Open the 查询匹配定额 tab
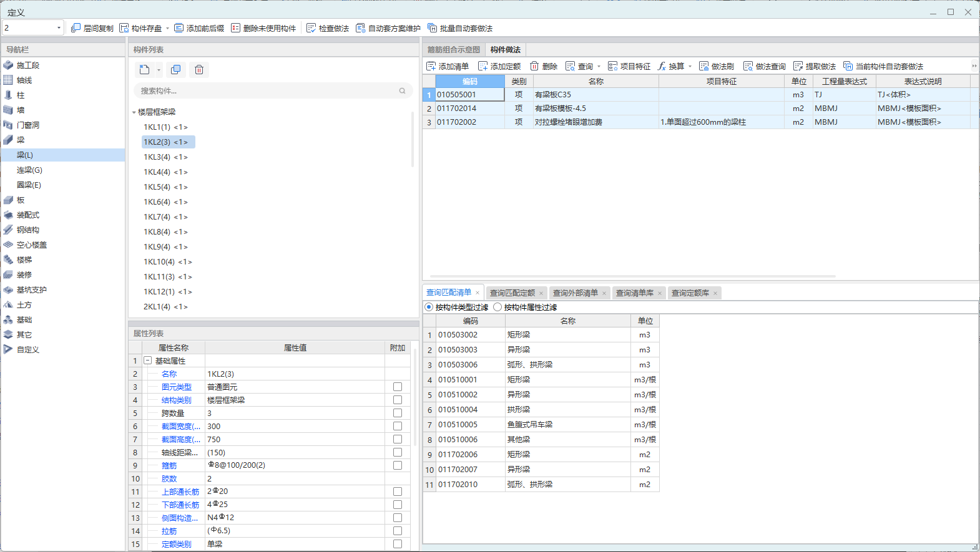 (512, 293)
